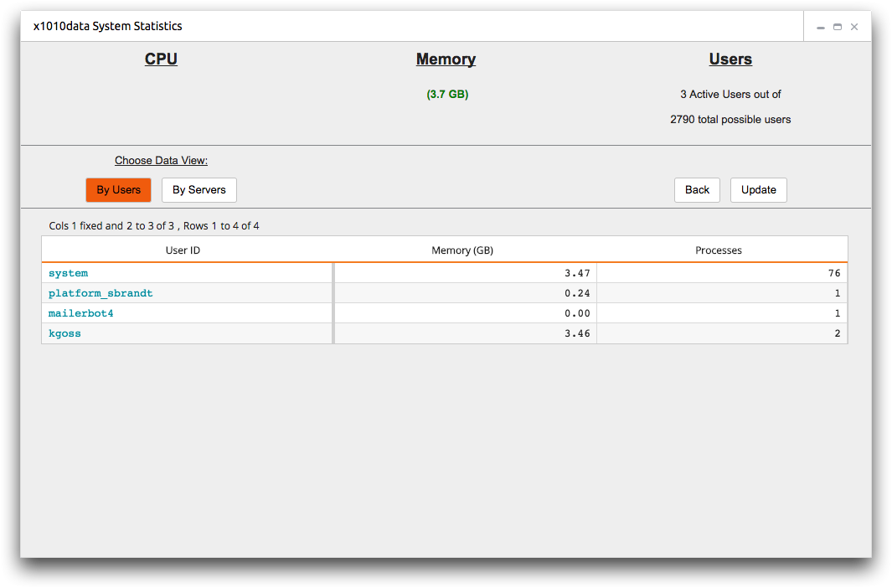Click the Memory heading
The height and width of the screenshot is (588, 892).
click(x=446, y=59)
